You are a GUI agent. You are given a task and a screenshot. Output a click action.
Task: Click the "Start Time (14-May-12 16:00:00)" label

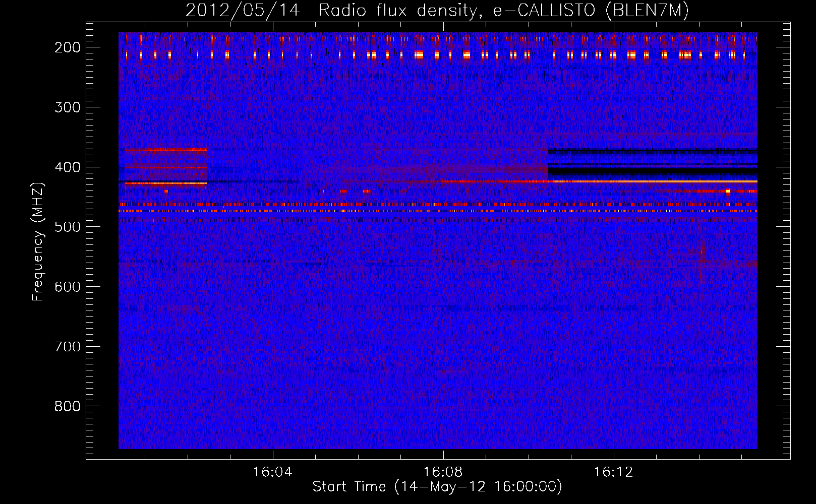click(437, 487)
